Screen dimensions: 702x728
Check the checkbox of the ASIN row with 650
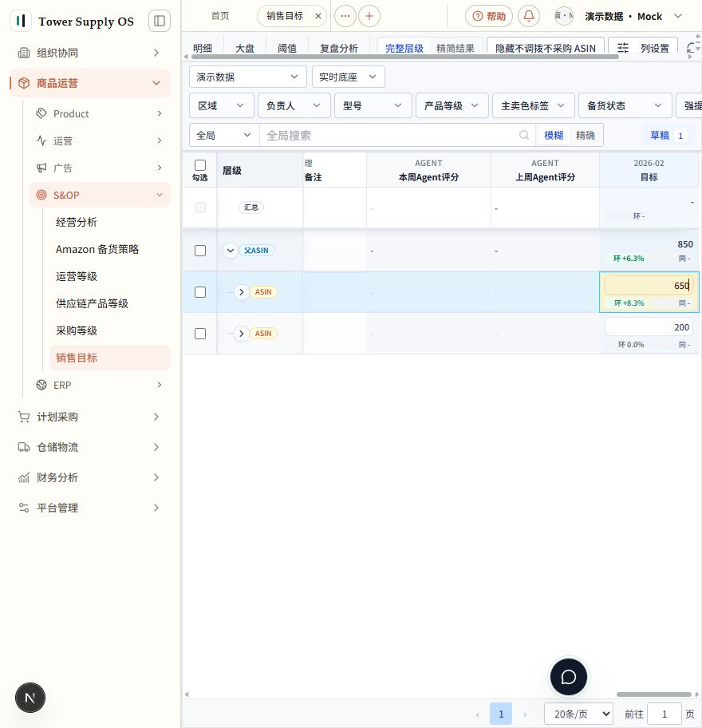[x=200, y=292]
